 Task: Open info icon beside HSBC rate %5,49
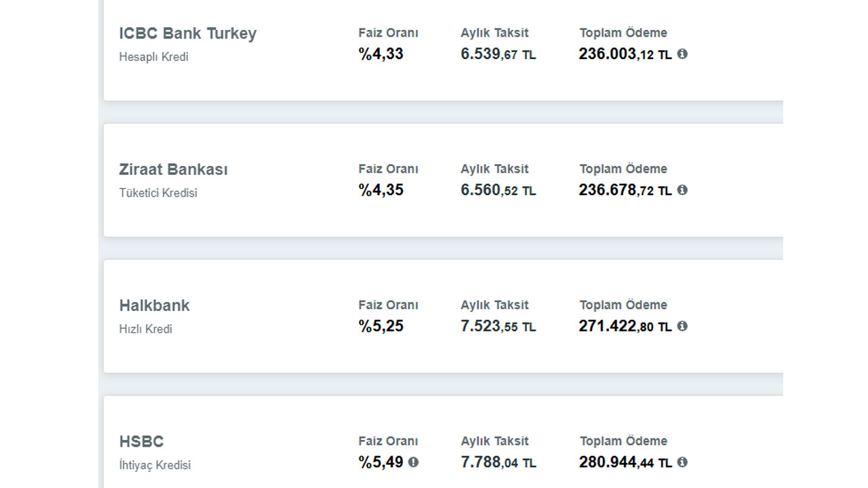pyautogui.click(x=414, y=462)
